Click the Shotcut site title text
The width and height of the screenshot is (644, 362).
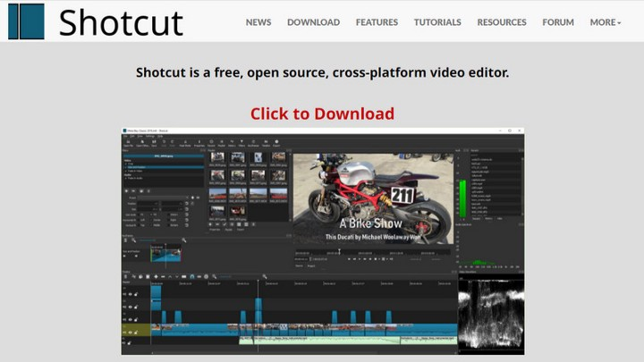click(121, 23)
